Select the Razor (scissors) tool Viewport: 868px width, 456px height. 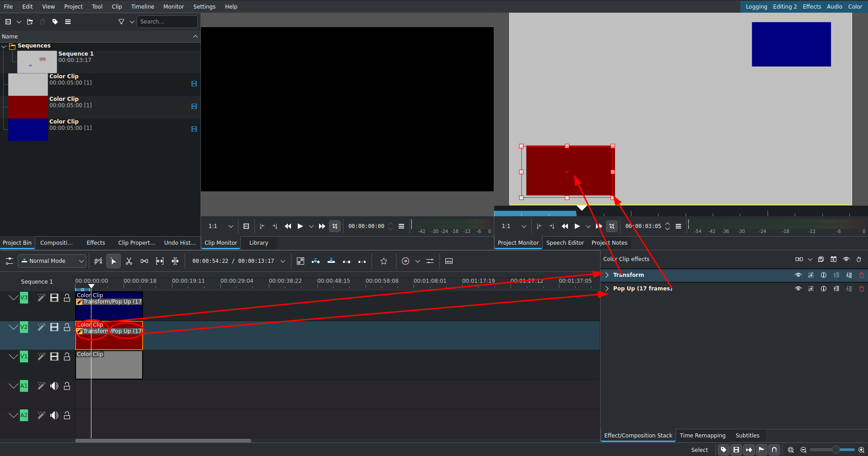[129, 261]
